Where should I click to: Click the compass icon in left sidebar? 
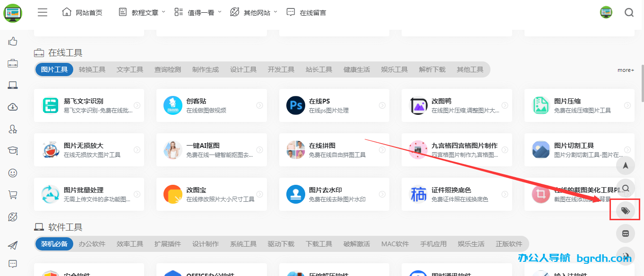13,216
